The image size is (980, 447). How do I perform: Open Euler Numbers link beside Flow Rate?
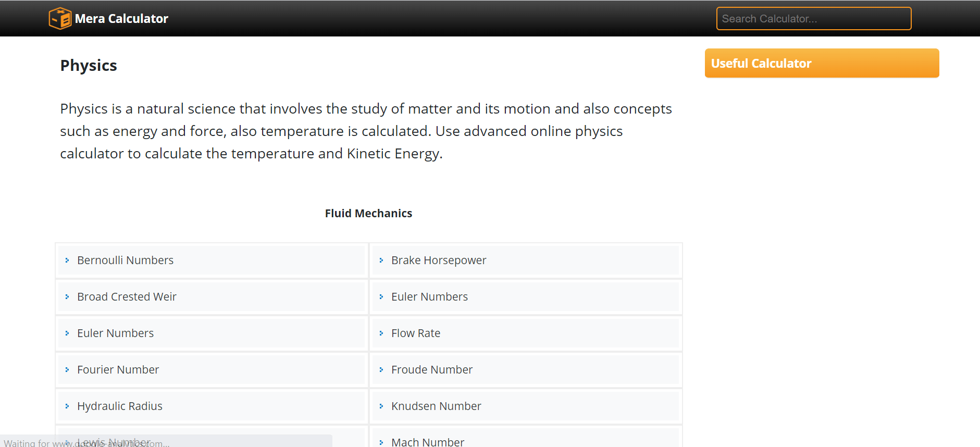tap(115, 333)
